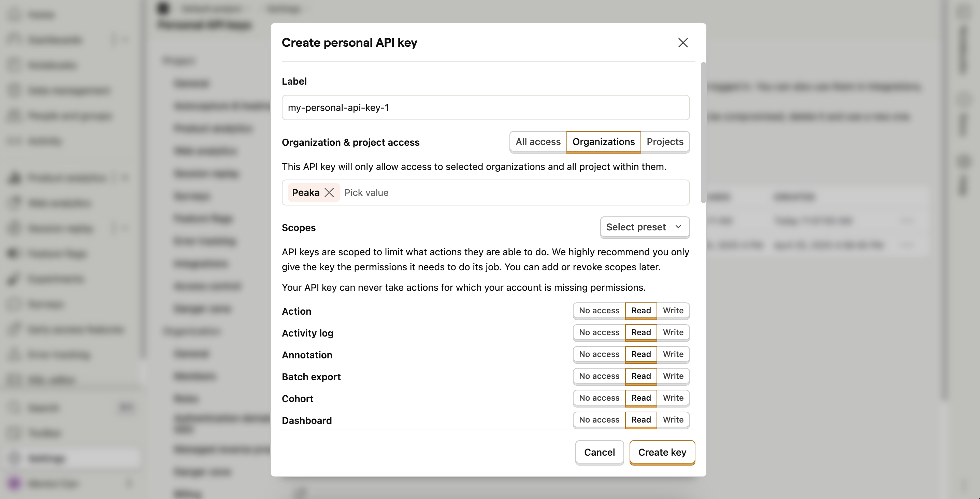Set Annotation scope to Write
This screenshot has height=499, width=980.
(673, 354)
